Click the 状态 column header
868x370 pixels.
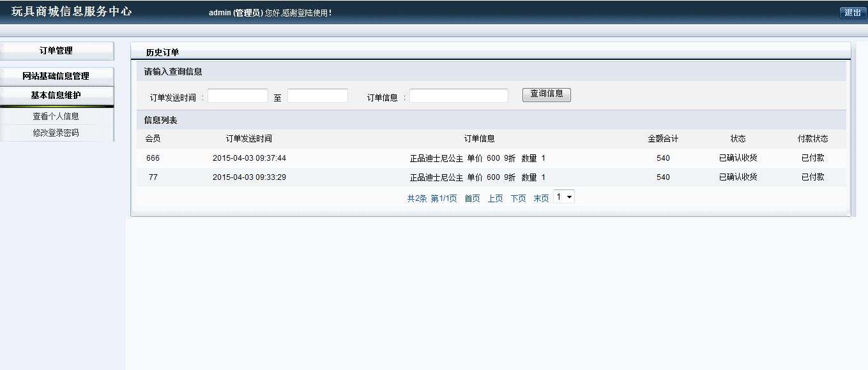pos(738,138)
